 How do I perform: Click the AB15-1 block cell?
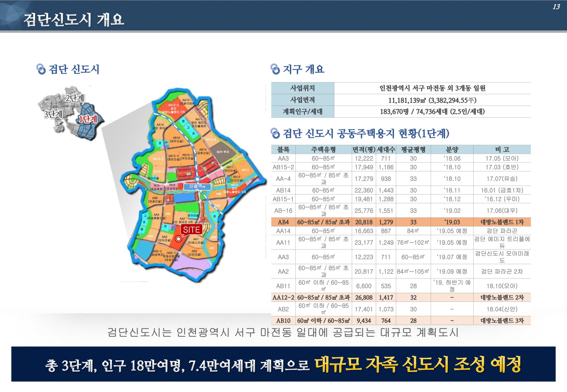pos(283,199)
